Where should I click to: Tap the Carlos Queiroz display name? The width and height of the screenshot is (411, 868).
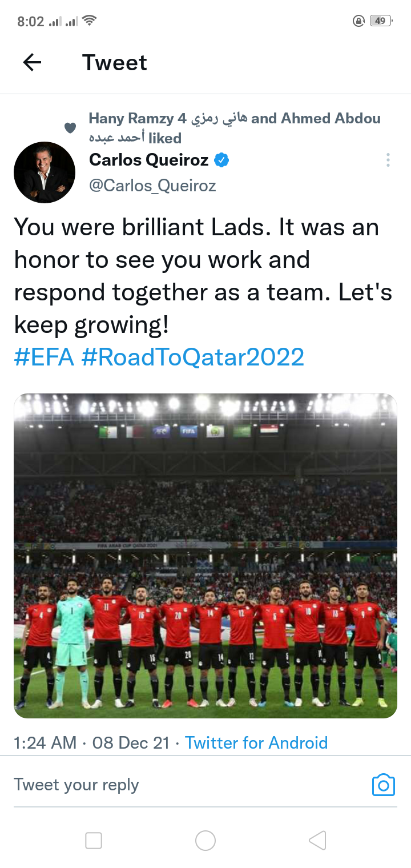[x=149, y=160]
